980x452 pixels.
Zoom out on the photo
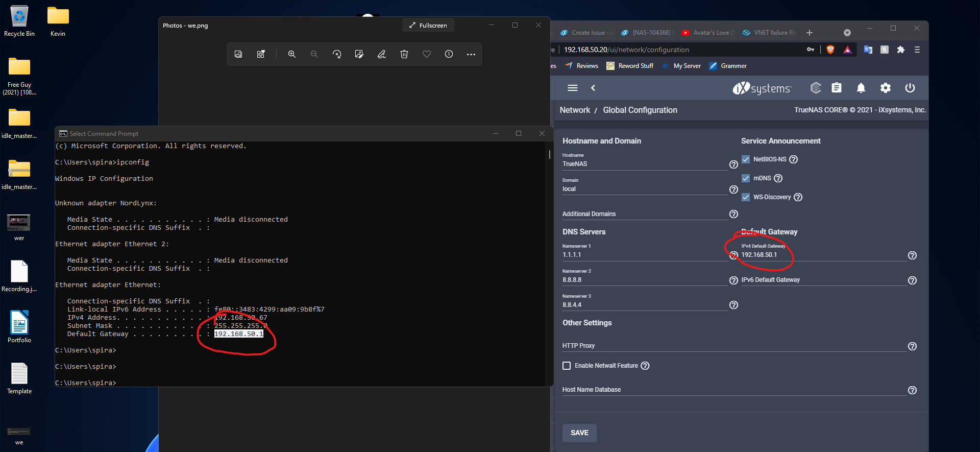pos(314,54)
